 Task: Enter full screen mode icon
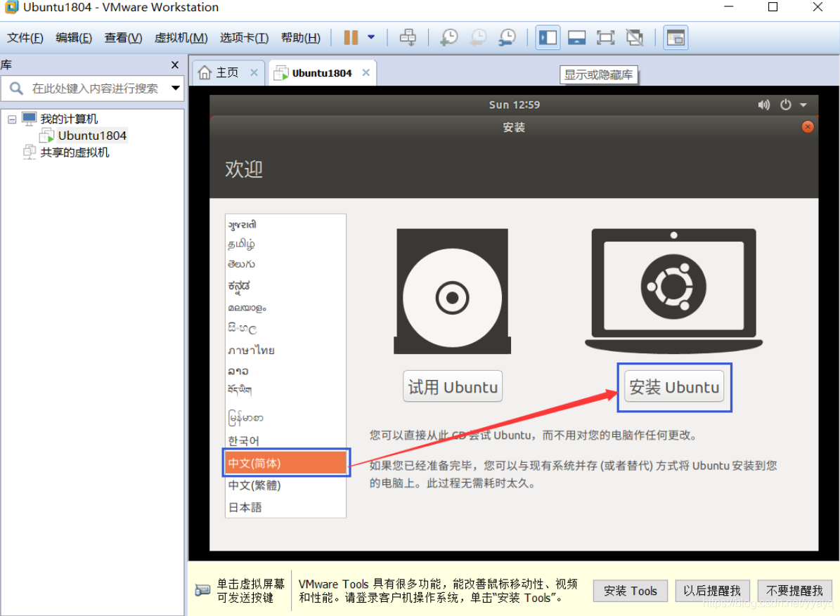605,37
